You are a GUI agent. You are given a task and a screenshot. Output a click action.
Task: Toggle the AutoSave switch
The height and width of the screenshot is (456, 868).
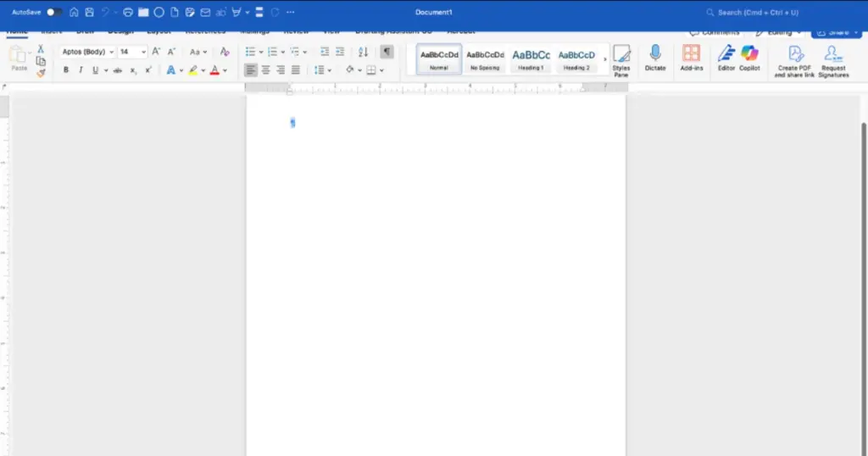click(x=54, y=13)
